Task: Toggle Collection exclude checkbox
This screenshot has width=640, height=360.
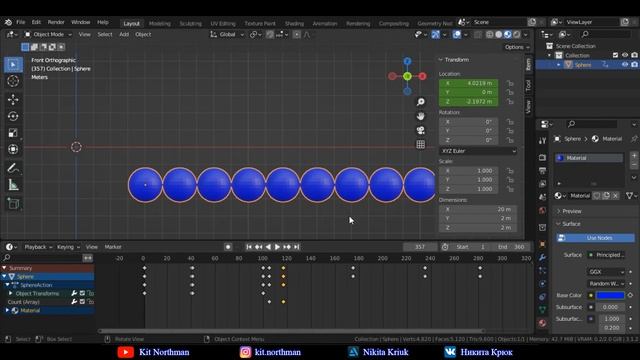Action: coord(616,55)
